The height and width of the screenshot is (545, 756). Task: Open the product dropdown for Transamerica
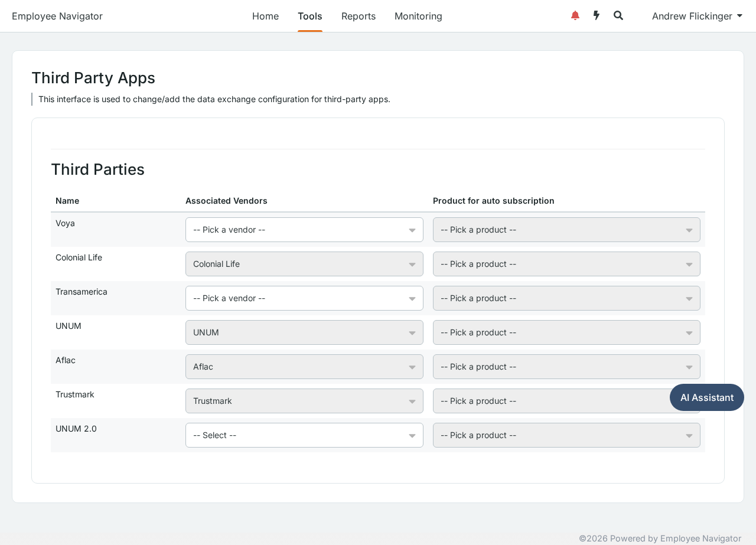click(566, 298)
